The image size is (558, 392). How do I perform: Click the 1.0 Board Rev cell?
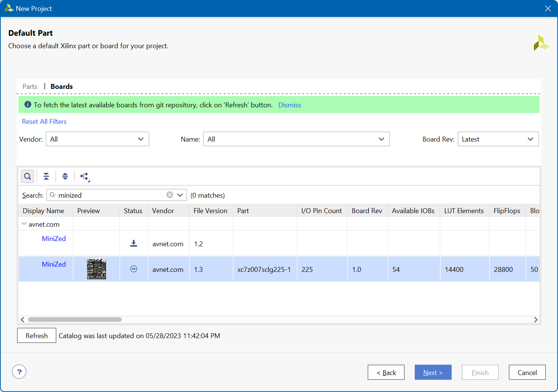point(367,269)
